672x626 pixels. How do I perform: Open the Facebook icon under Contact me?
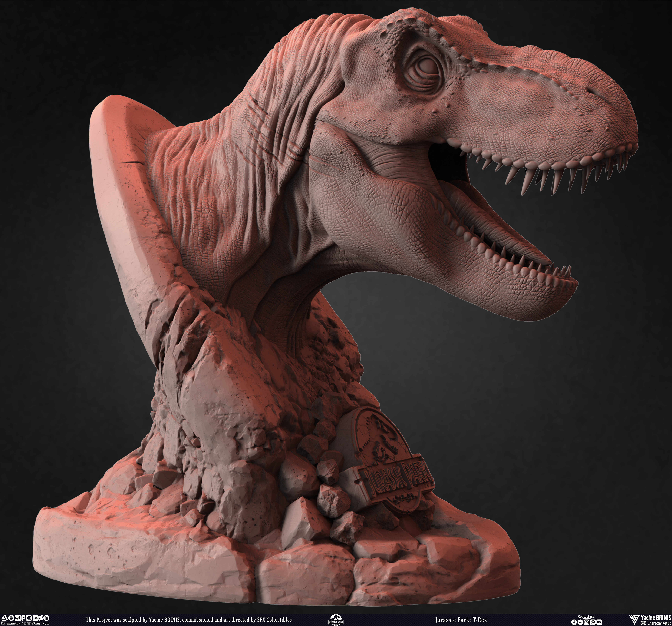[x=574, y=622]
